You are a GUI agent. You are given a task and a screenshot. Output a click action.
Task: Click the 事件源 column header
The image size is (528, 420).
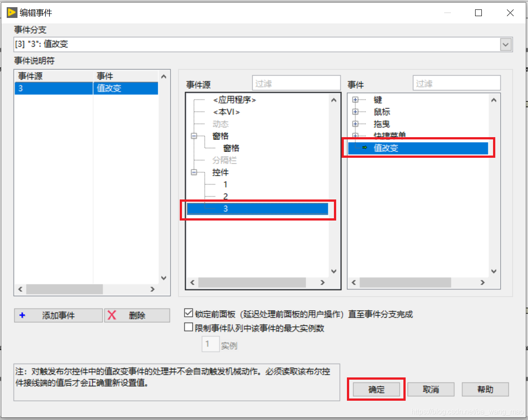(54, 76)
